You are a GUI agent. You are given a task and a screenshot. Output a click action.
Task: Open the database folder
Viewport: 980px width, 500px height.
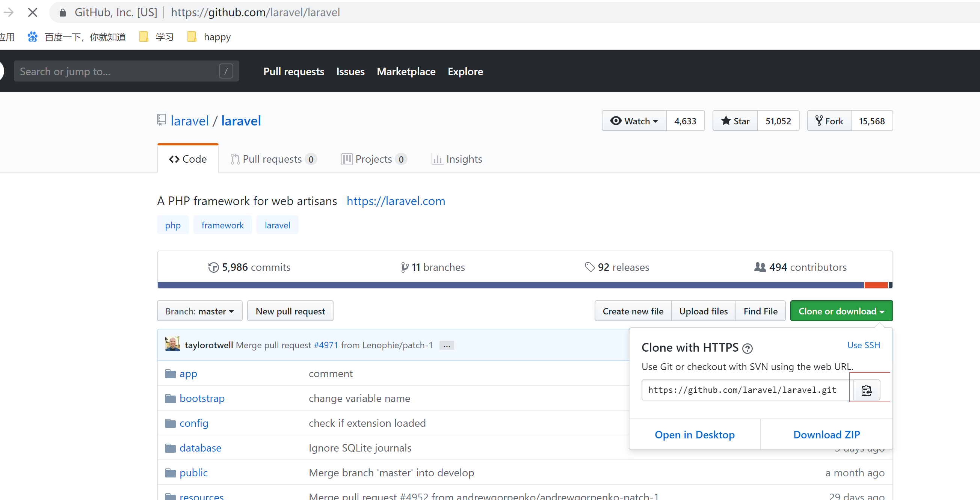click(201, 448)
